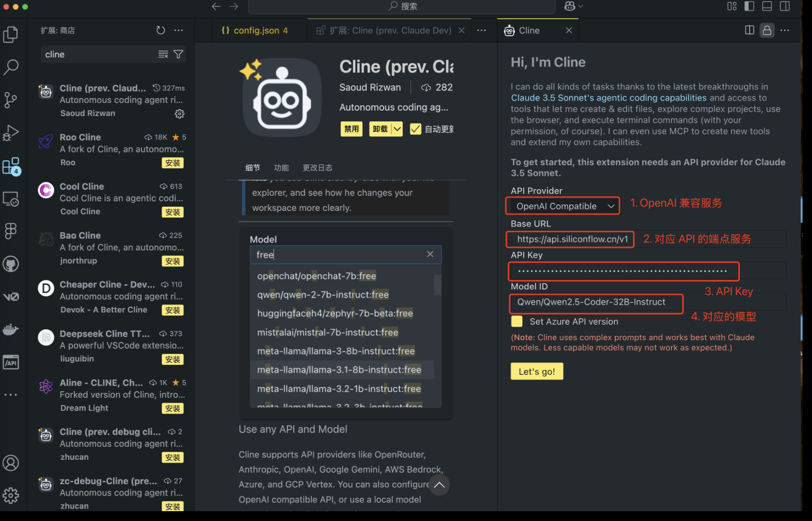Show additional views via activity bar ellipsis
The image size is (812, 521).
pos(11,395)
